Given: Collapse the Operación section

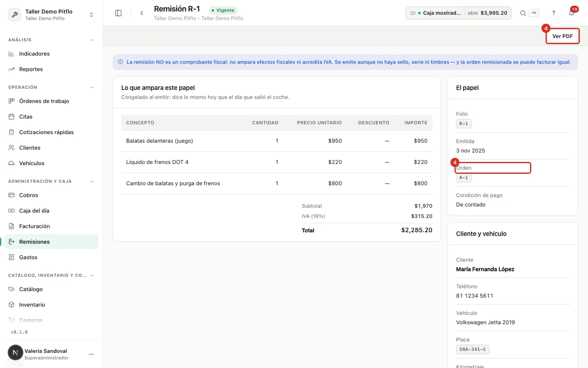Looking at the screenshot, I should pos(92,88).
